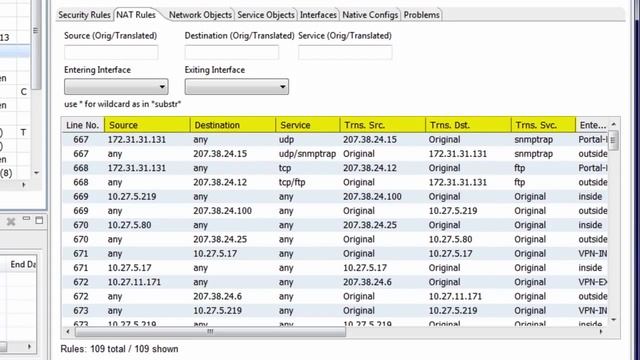Select destination cell 207.38.24.25
This screenshot has width=640, height=360.
click(x=220, y=240)
